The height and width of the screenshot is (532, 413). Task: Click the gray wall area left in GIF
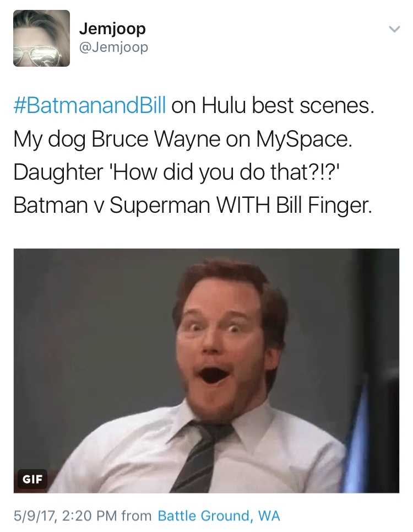coord(91,339)
